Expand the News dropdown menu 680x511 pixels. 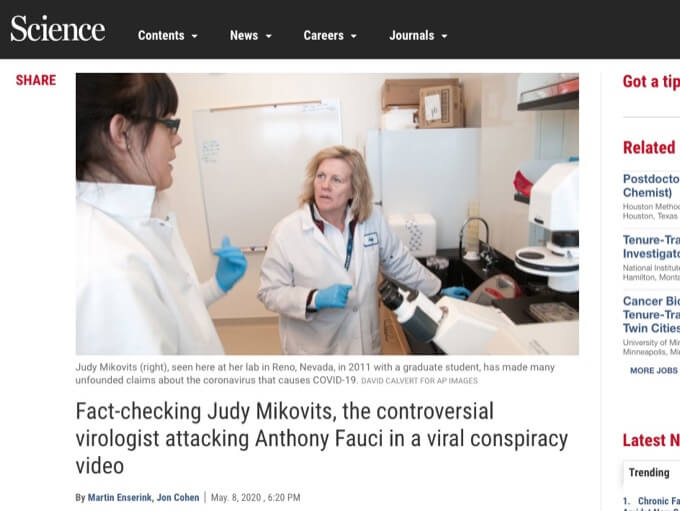[x=251, y=36]
